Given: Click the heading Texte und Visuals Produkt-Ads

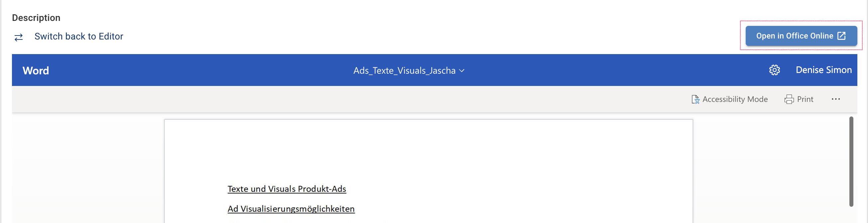Looking at the screenshot, I should click(x=287, y=189).
